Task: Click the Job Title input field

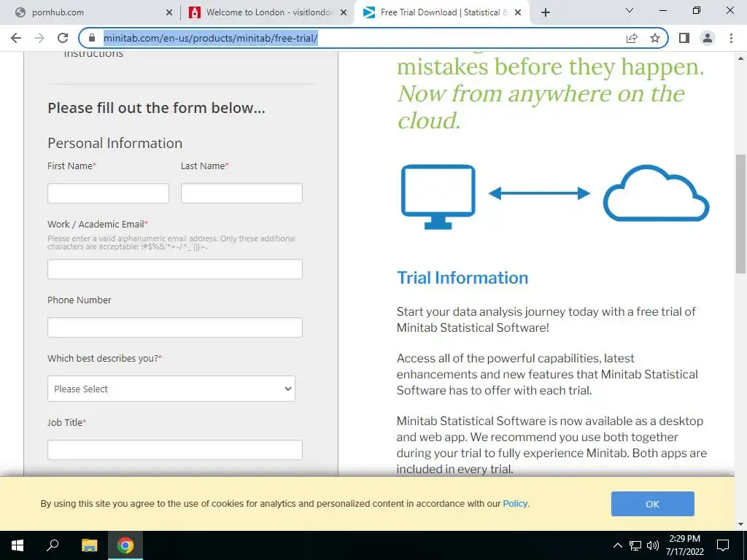Action: click(175, 450)
